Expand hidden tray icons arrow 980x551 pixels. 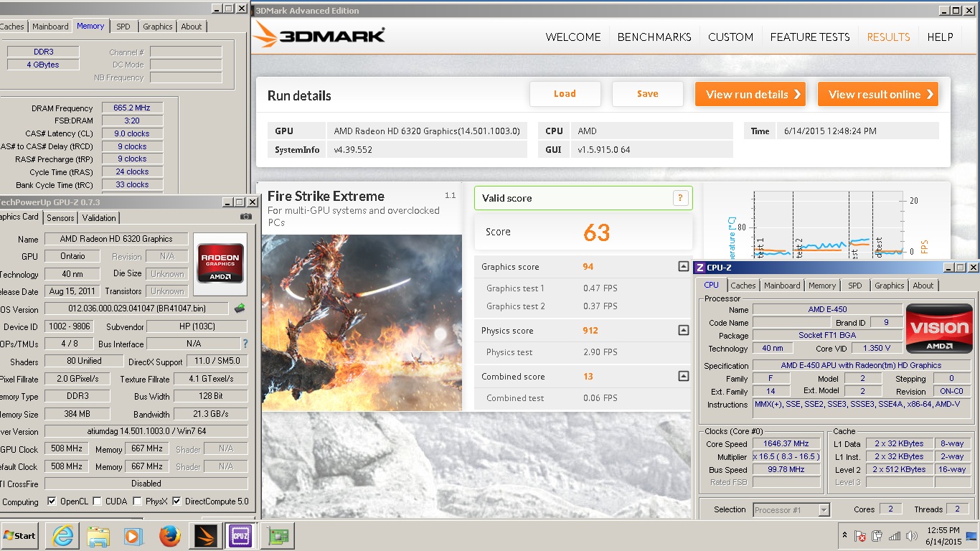[x=844, y=536]
